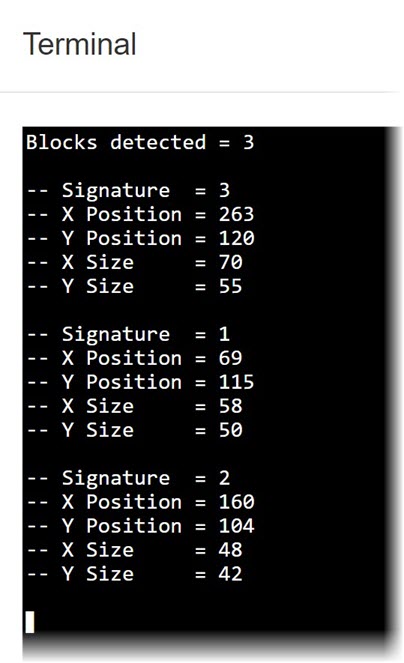Click the X Size value 48
404x663 pixels.
click(x=230, y=550)
